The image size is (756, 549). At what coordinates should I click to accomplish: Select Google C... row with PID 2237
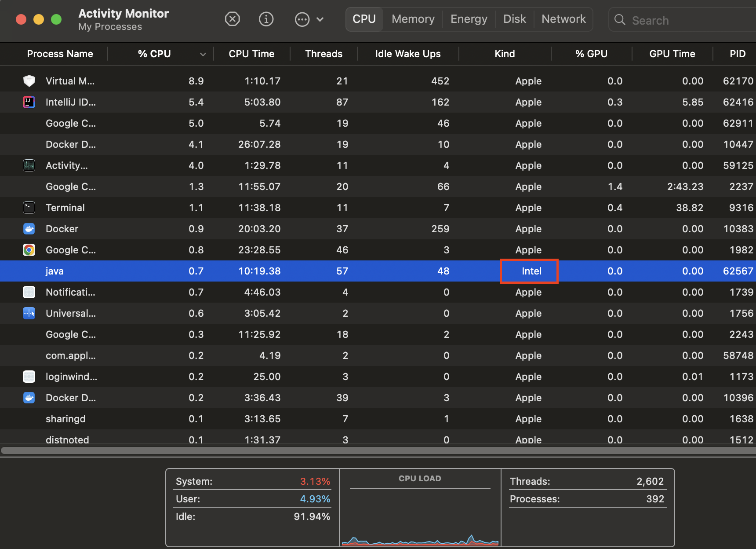point(378,187)
